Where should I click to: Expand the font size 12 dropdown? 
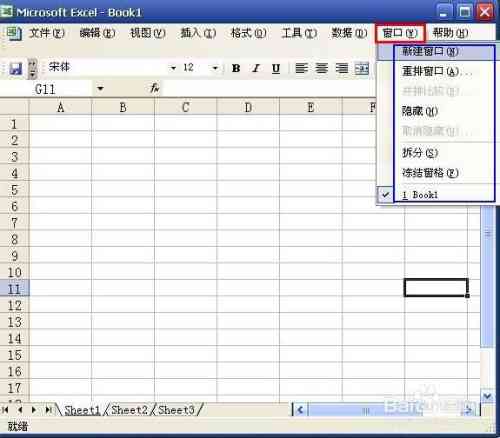point(215,68)
